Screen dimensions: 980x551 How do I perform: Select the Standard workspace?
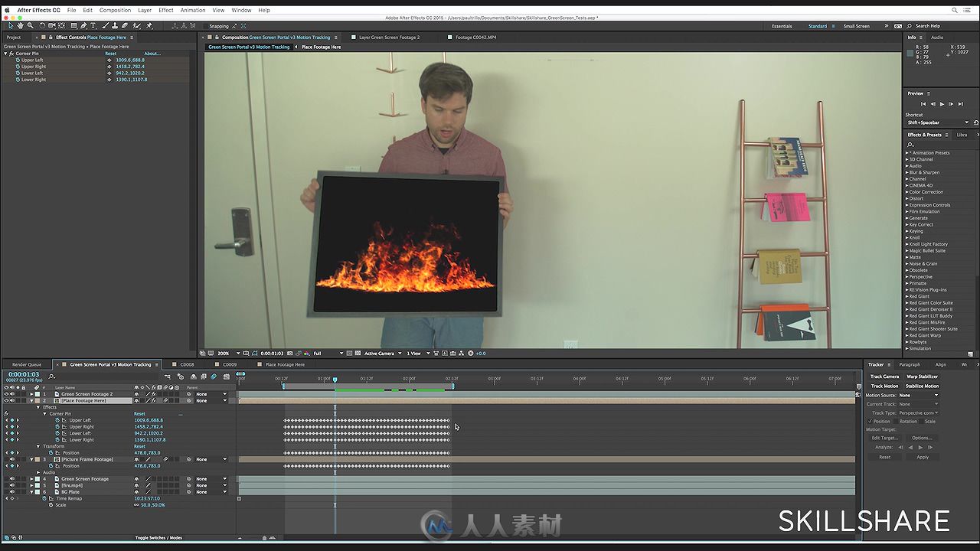(818, 26)
